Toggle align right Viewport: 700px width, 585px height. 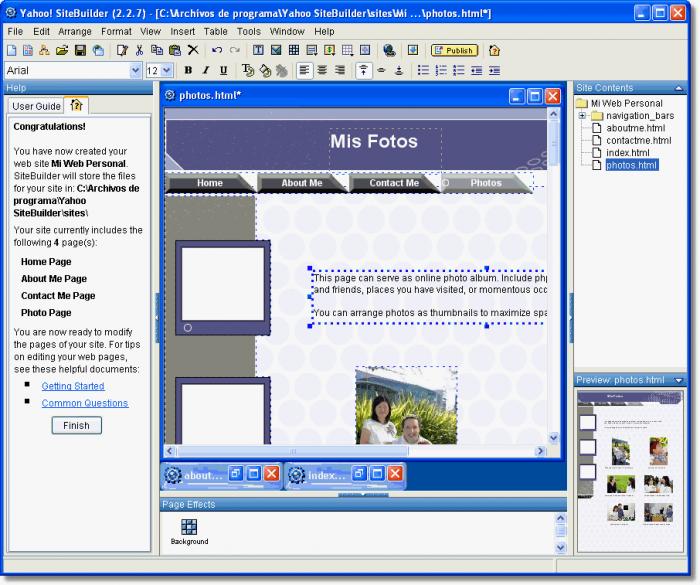340,71
